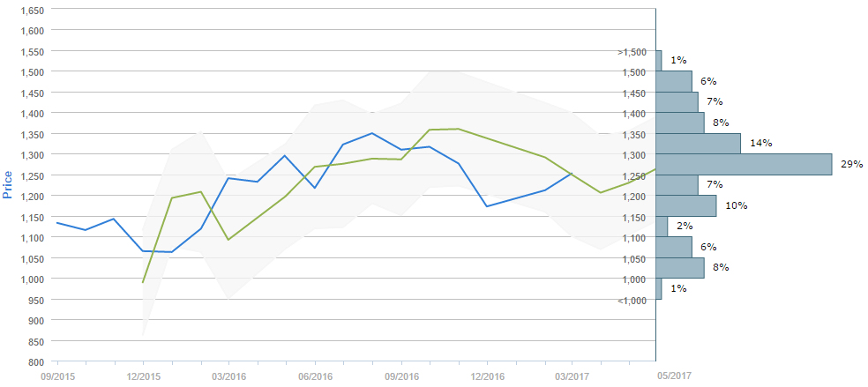This screenshot has height=387, width=868.
Task: Click the 1,650 y-axis label
Action: [x=32, y=9]
